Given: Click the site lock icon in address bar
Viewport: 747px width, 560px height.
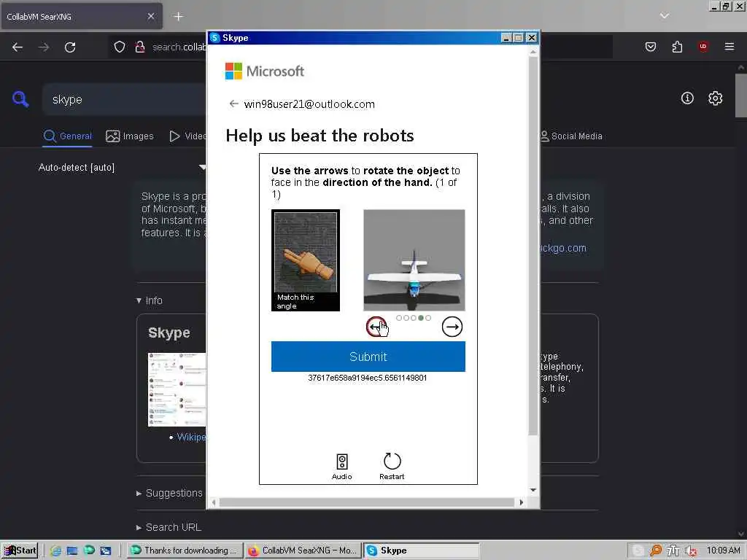Looking at the screenshot, I should (139, 47).
